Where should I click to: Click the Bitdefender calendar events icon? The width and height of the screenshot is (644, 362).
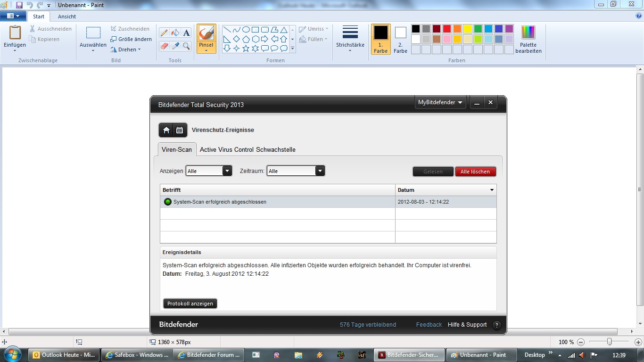coord(180,130)
